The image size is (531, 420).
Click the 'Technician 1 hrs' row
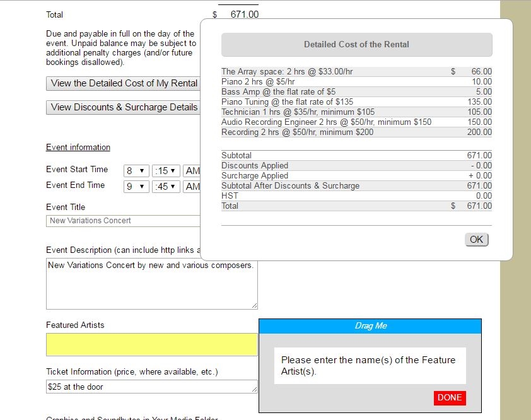[356, 112]
